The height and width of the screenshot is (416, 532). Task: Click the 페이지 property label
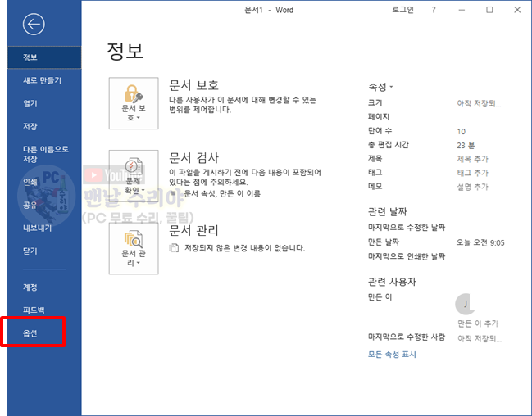379,116
